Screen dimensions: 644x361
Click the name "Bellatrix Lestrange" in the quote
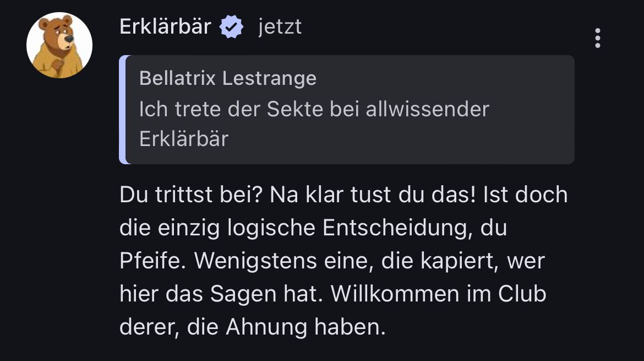[x=228, y=78]
